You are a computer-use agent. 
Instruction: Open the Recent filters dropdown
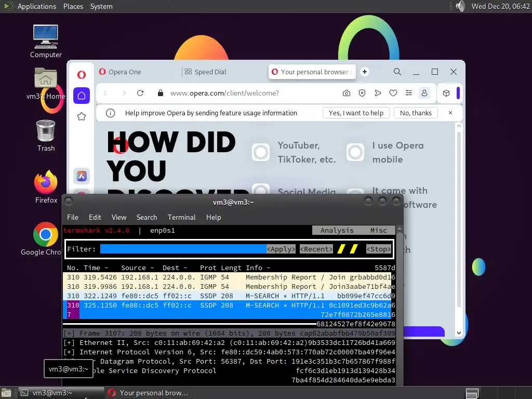tap(316, 249)
